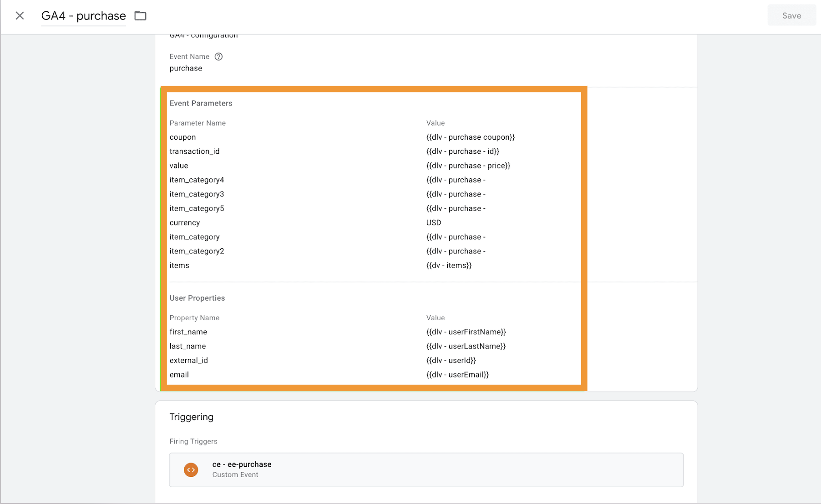Click the Custom Event trigger icon
Screen dimensions: 821x504
pyautogui.click(x=191, y=469)
